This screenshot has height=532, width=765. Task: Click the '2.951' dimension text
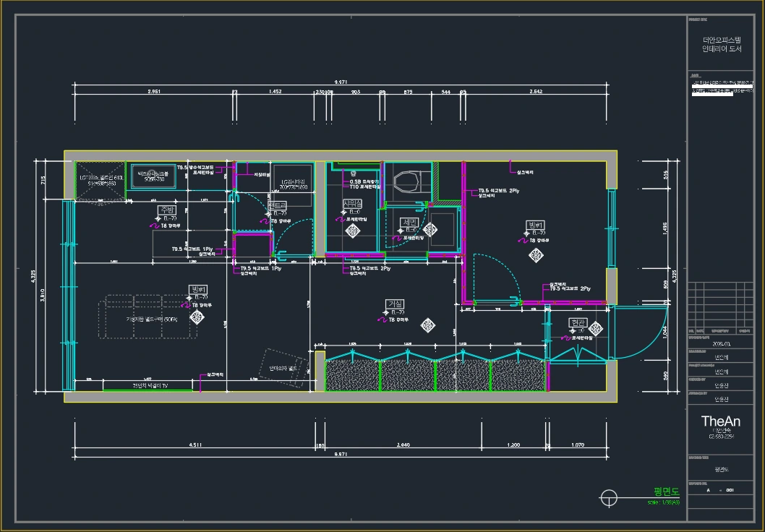(154, 91)
